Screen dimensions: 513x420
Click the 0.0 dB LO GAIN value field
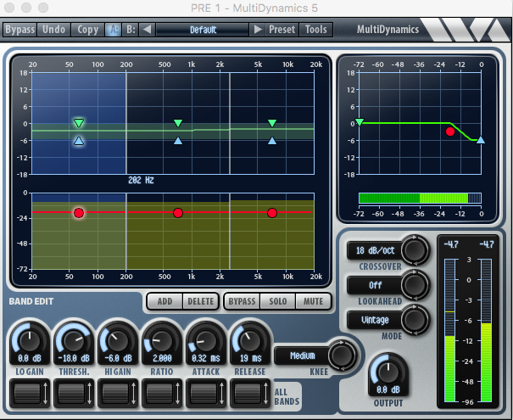[x=30, y=358]
